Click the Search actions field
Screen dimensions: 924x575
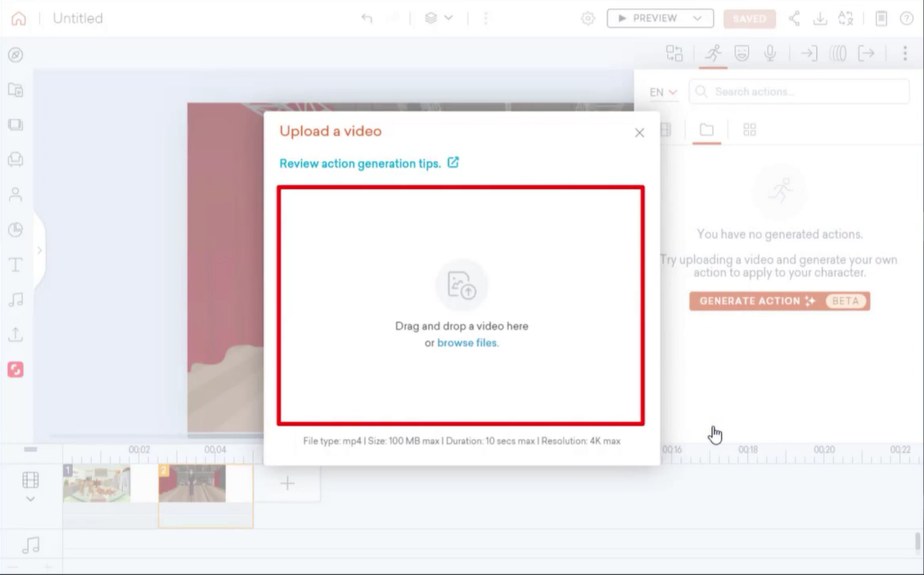click(799, 92)
